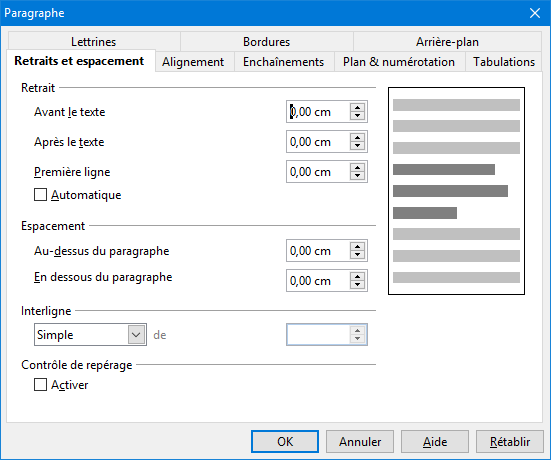Increase the Avant le texte indent value
551x460 pixels.
(x=357, y=108)
